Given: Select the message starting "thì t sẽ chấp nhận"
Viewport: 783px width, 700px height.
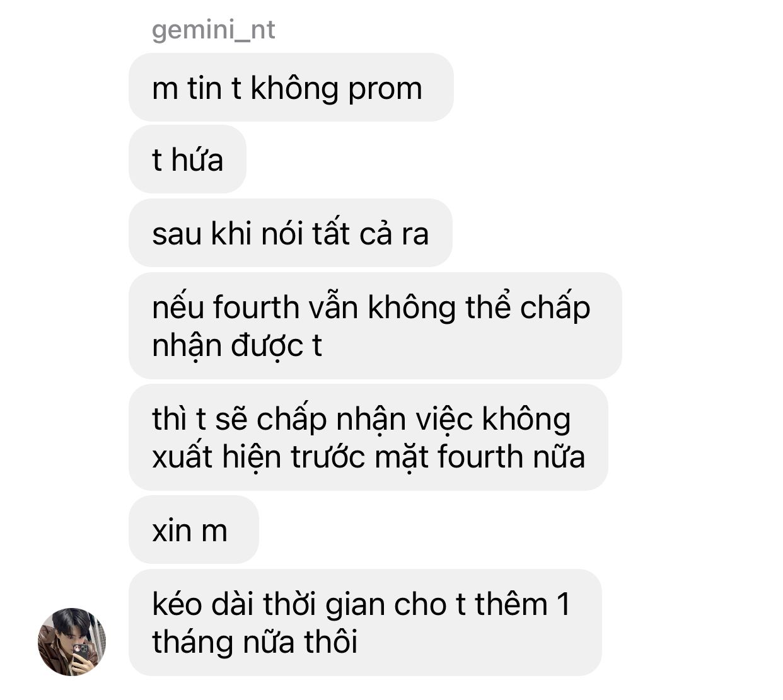Looking at the screenshot, I should tap(368, 437).
